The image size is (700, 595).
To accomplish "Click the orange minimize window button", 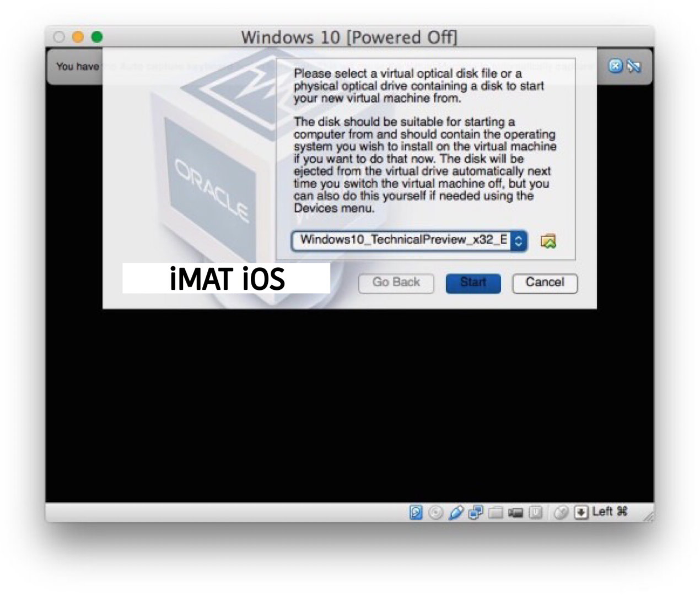I will pyautogui.click(x=78, y=37).
